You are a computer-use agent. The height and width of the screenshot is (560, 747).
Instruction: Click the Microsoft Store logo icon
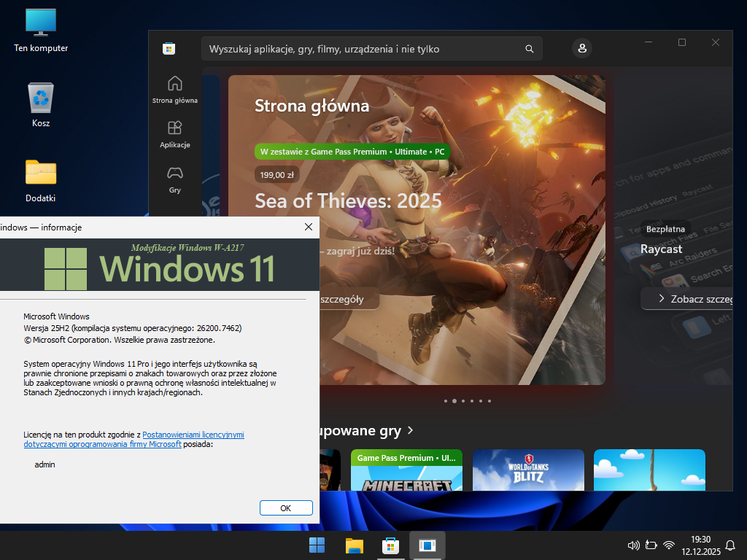click(169, 49)
